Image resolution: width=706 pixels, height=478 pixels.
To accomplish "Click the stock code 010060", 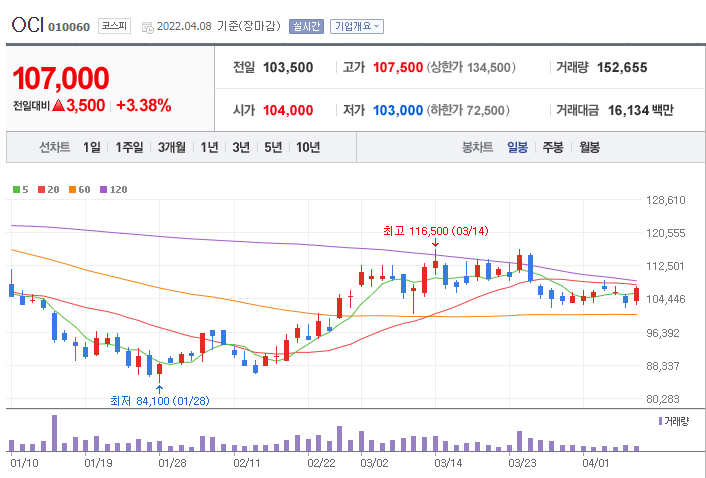I will 69,27.
